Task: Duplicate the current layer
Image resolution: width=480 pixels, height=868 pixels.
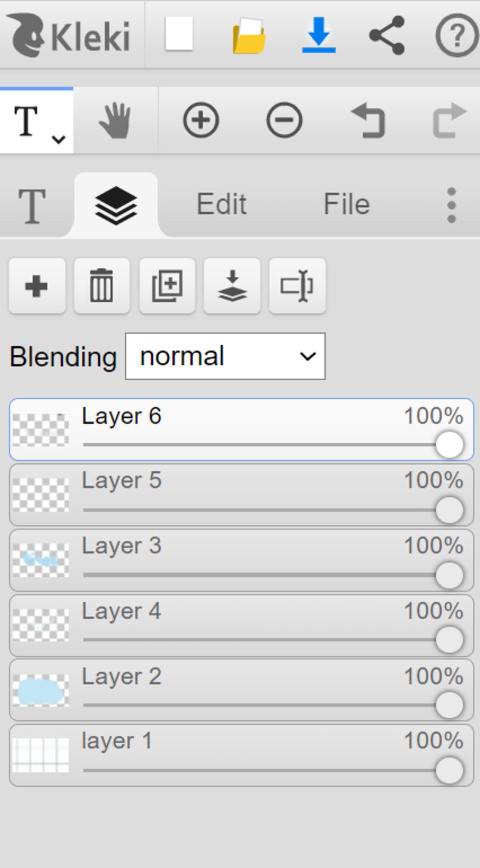Action: click(167, 286)
